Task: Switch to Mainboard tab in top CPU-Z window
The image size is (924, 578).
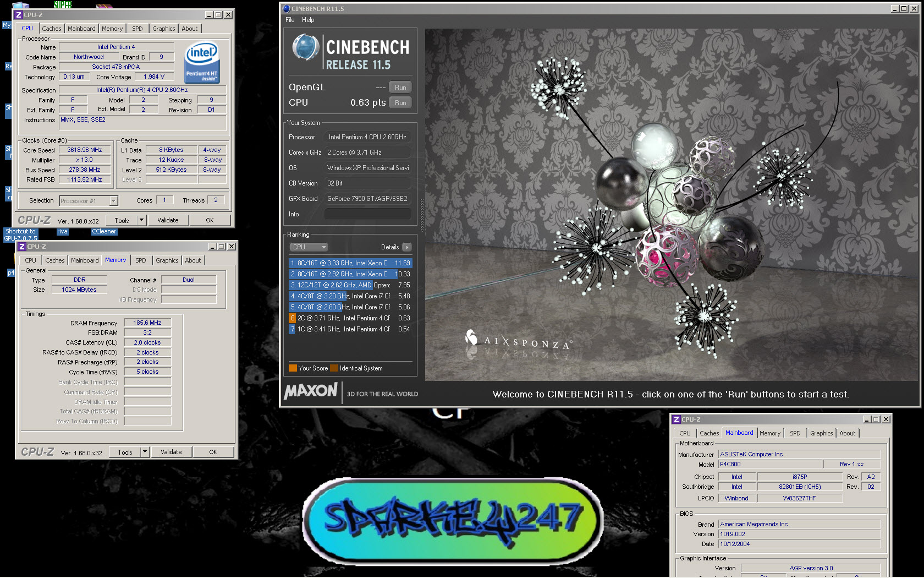Action: (81, 29)
